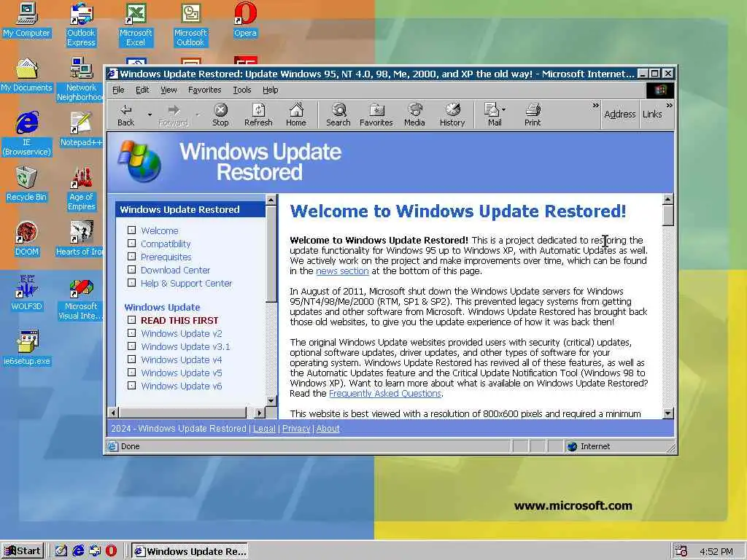
Task: Select Microsoft Outlook desktop shortcut
Action: pyautogui.click(x=190, y=25)
